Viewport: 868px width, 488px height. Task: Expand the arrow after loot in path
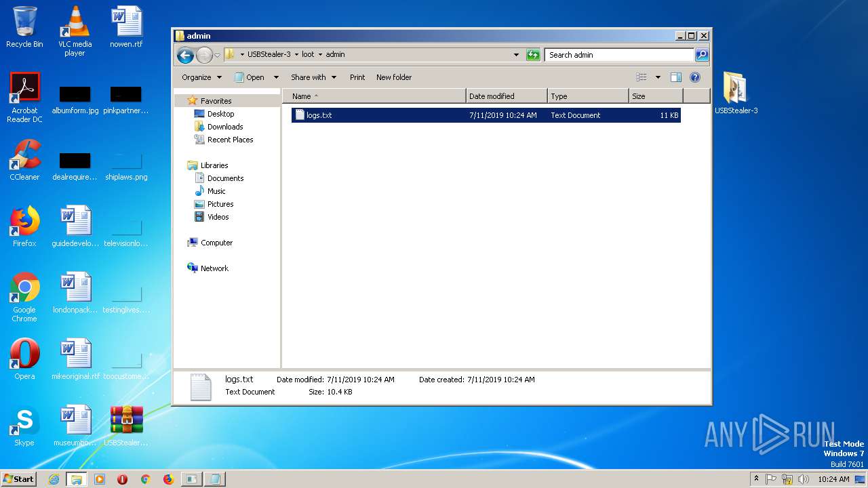[x=320, y=55]
